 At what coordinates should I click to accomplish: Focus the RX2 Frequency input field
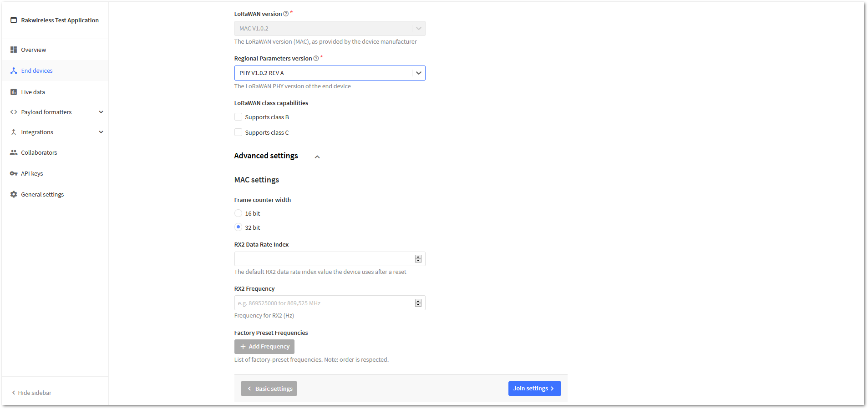(330, 303)
